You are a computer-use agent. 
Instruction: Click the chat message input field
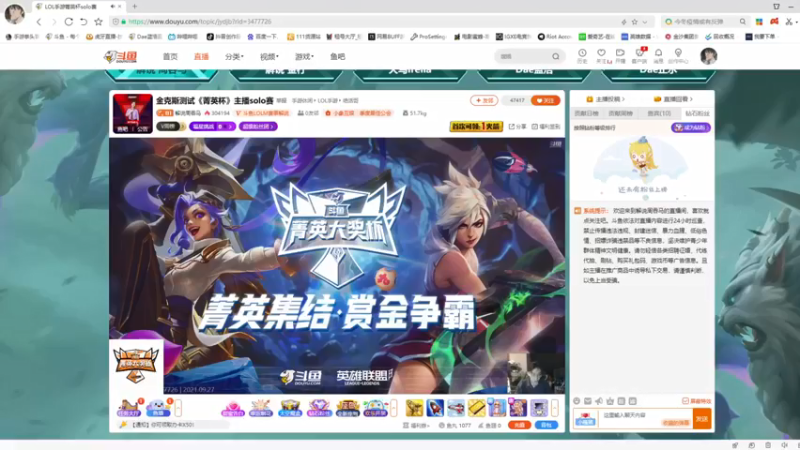tap(644, 419)
